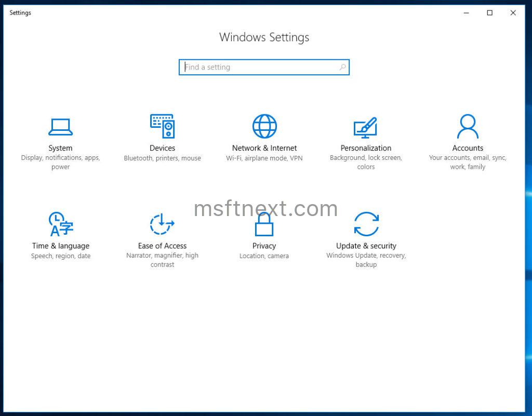Click the Ease of Access label
The image size is (532, 416).
point(162,246)
